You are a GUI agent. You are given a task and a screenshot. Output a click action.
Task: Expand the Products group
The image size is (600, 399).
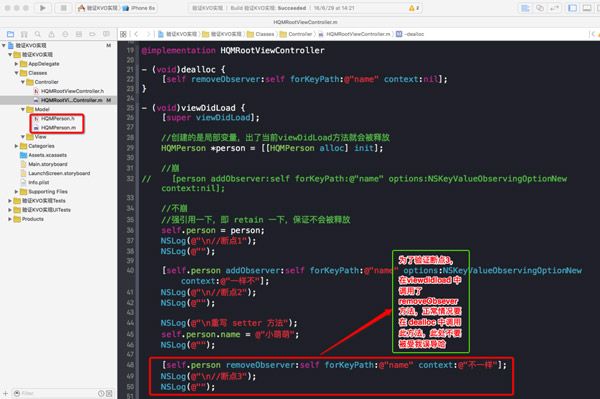click(x=10, y=219)
